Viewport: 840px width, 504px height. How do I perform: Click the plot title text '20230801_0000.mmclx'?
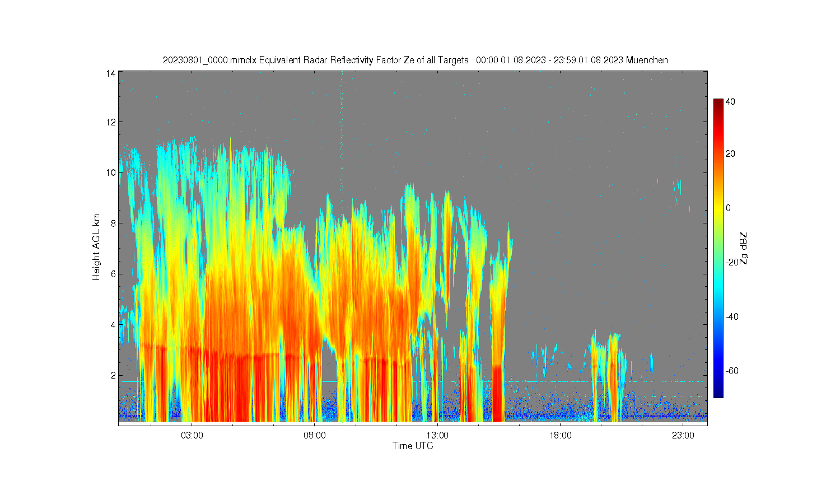point(209,60)
